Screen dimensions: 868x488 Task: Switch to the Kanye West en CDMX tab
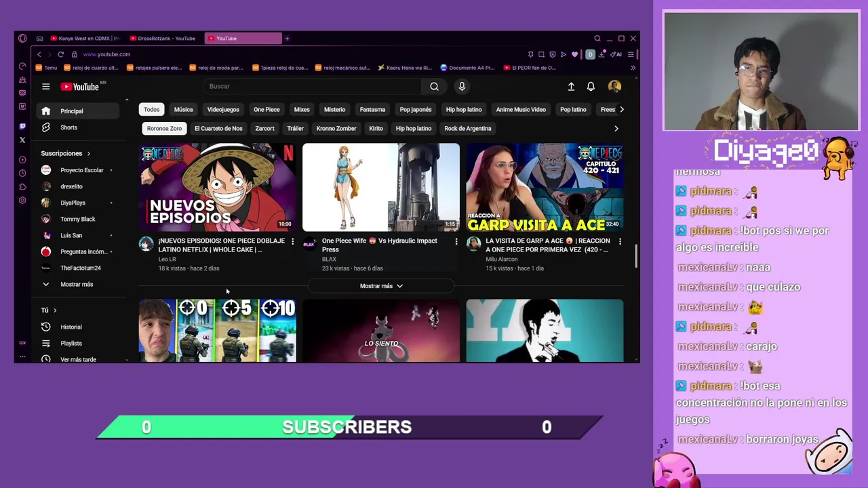point(85,39)
